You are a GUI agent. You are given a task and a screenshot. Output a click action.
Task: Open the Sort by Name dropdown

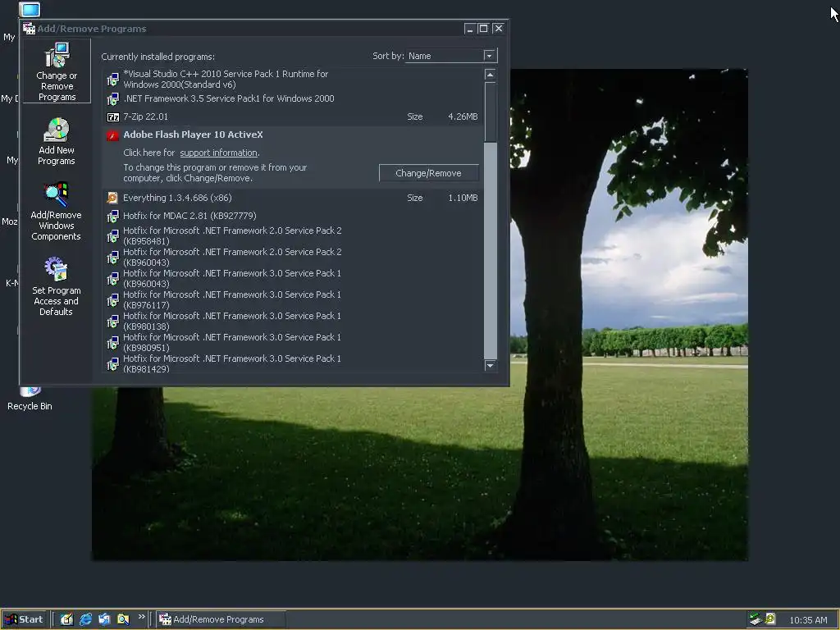tap(489, 56)
